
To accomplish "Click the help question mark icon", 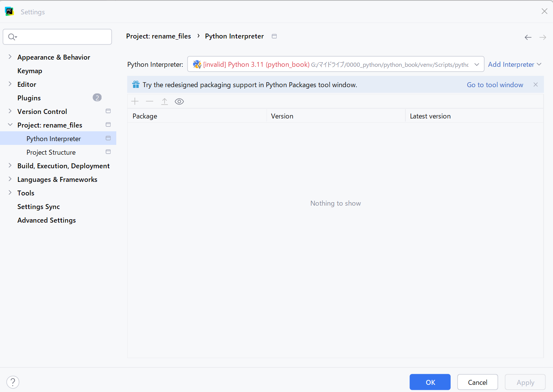I will (13, 382).
